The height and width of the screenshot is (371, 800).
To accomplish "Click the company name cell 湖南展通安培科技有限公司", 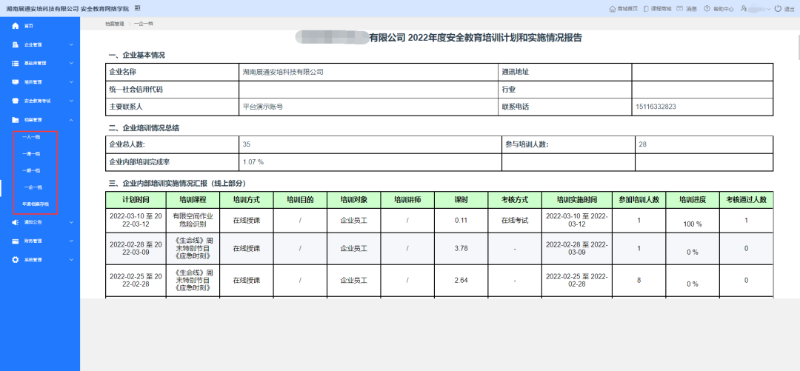I will coord(283,72).
